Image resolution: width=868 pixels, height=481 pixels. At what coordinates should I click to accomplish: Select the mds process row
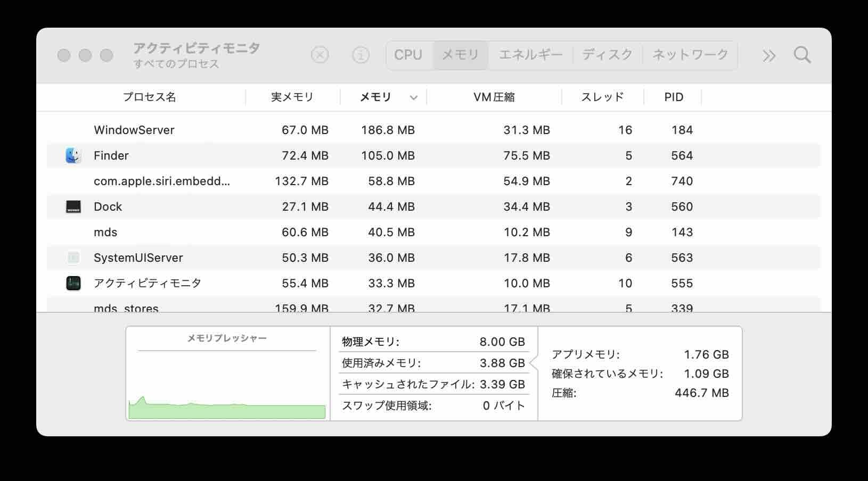433,232
